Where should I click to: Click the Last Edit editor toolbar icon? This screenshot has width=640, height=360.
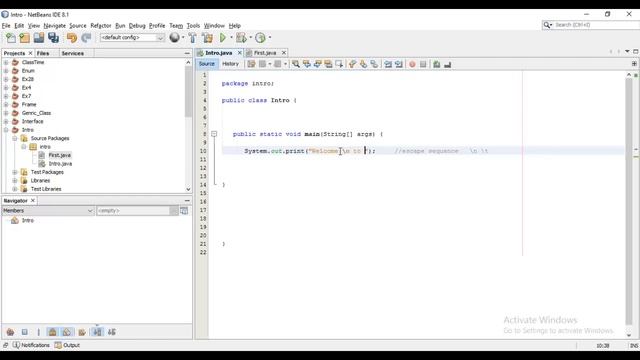point(251,64)
